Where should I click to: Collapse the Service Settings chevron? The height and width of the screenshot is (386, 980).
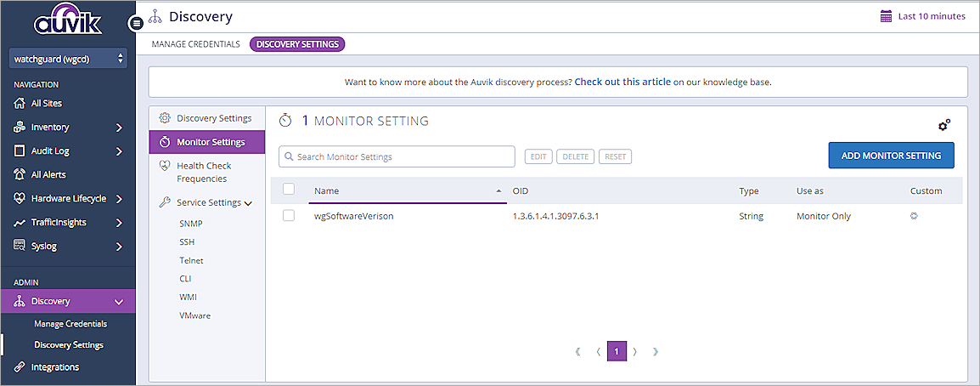(249, 203)
